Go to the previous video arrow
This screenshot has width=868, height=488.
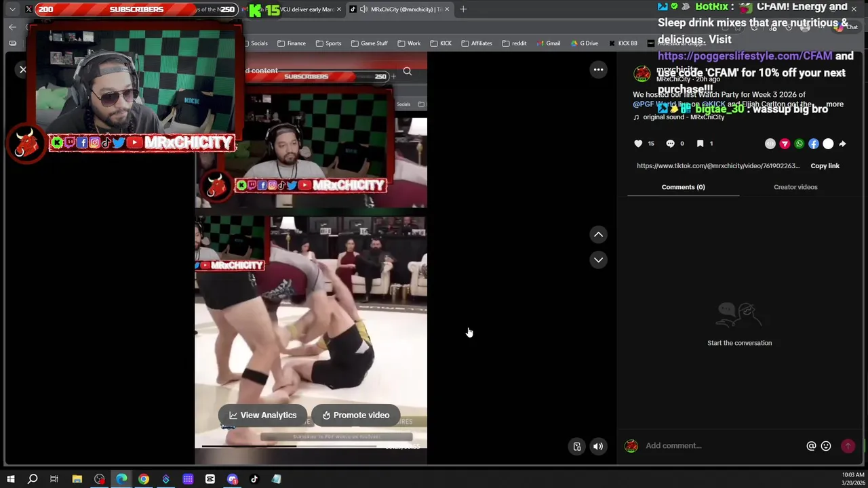pos(598,235)
